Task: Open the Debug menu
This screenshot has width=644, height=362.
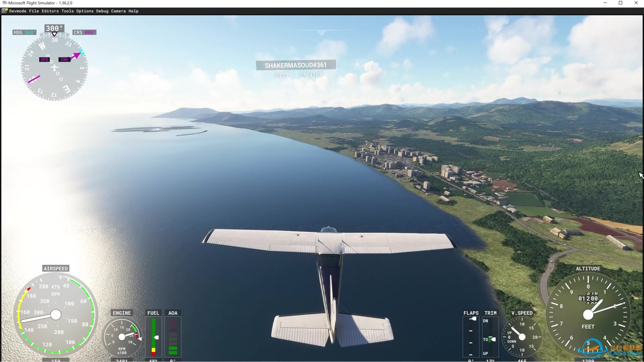Action: coord(102,11)
